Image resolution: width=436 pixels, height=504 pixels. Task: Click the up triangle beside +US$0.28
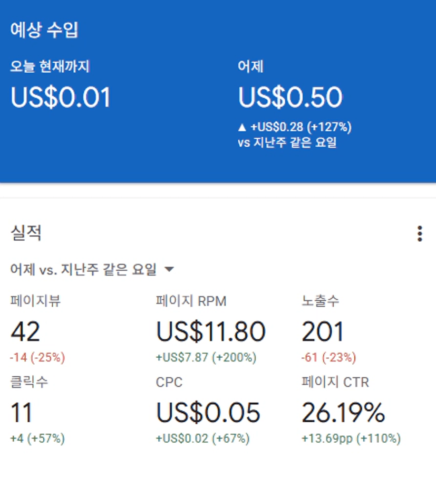[242, 127]
